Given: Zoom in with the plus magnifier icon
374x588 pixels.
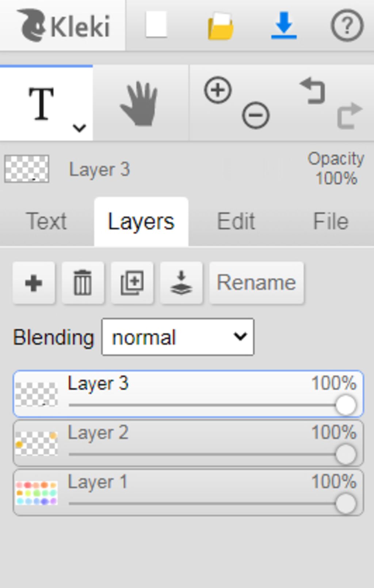Looking at the screenshot, I should pyautogui.click(x=218, y=90).
